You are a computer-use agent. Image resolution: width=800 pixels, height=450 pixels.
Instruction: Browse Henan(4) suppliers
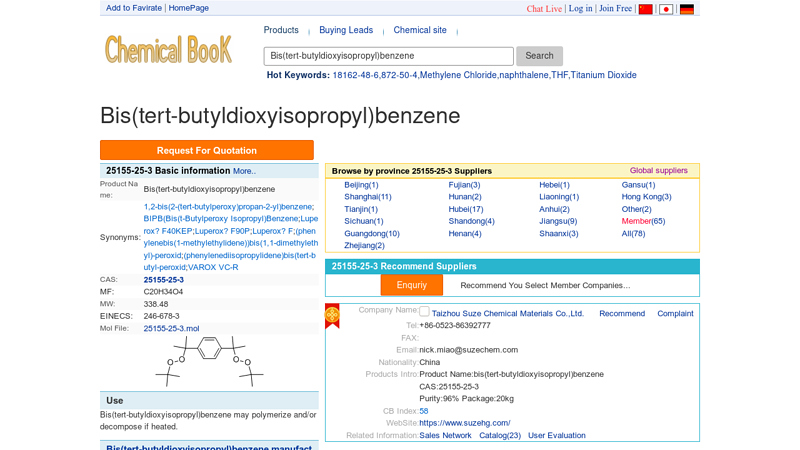(465, 234)
